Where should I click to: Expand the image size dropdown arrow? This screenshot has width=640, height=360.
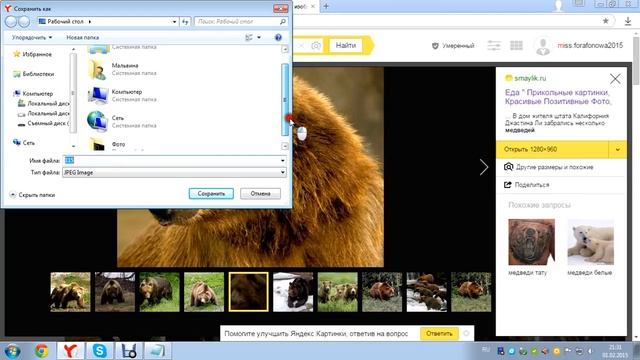click(618, 149)
